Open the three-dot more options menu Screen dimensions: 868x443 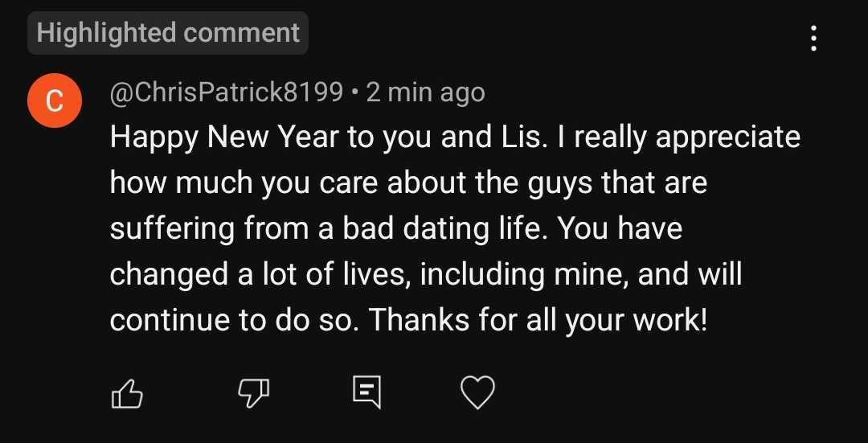pos(814,39)
